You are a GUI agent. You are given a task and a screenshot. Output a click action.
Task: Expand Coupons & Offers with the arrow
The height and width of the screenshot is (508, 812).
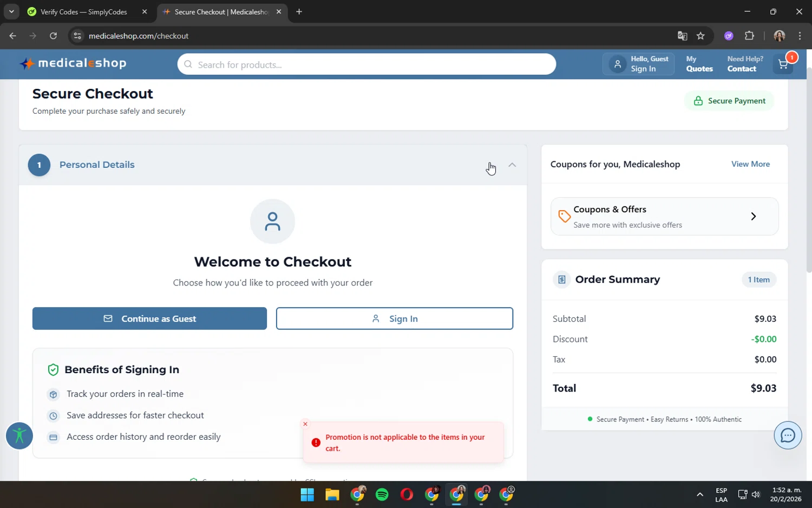point(753,216)
